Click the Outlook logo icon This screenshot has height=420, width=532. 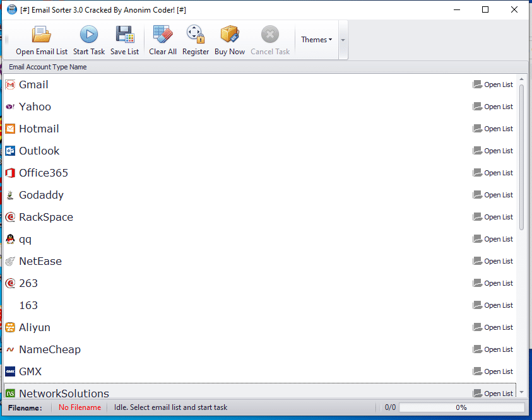click(10, 151)
